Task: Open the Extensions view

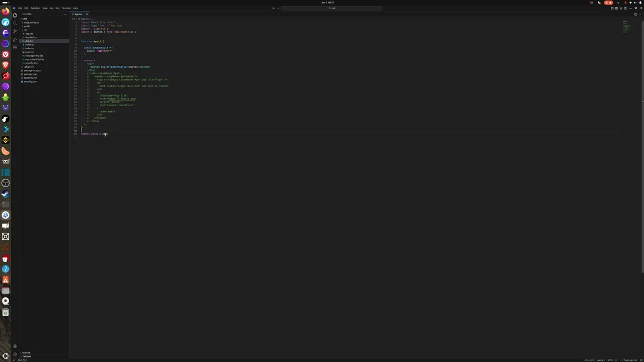Action: pyautogui.click(x=15, y=47)
